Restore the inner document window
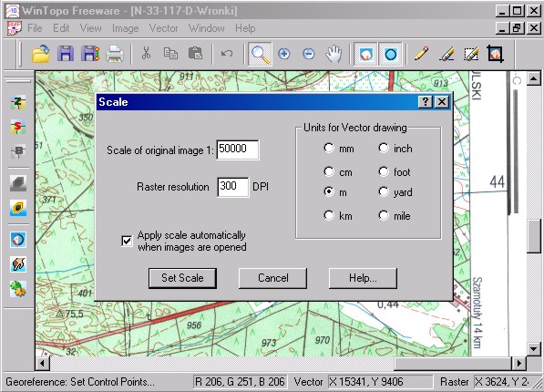This screenshot has width=544, height=392. tap(517, 28)
